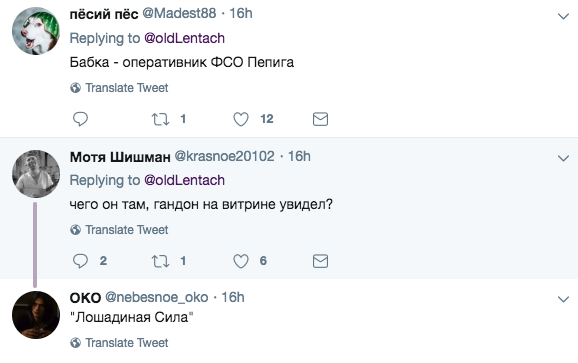Open the dropdown arrow on ОКО's tweet

563,299
